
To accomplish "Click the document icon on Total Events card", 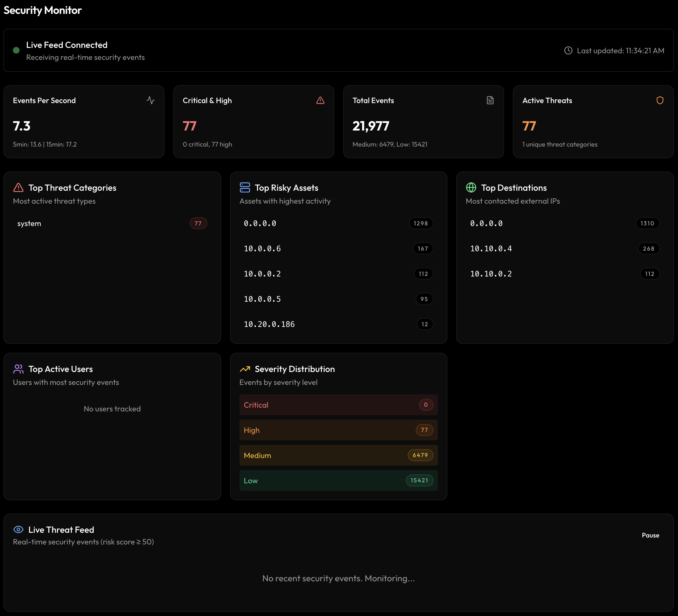I will [490, 100].
